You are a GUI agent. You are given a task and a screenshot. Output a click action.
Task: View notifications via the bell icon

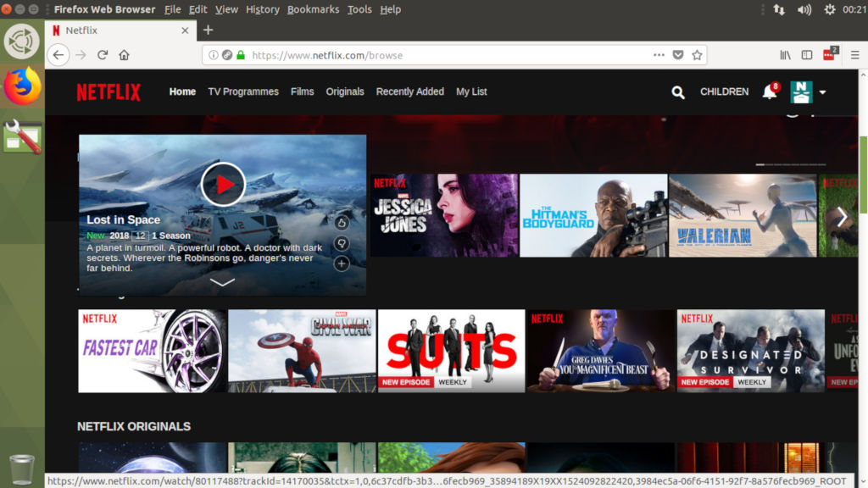pos(770,93)
